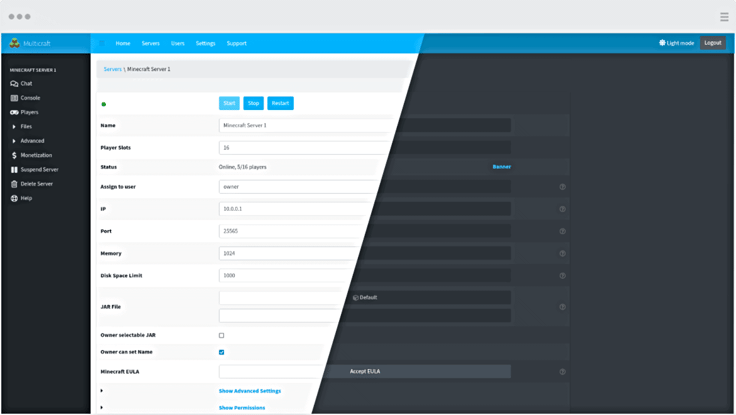The image size is (736, 415).
Task: Click help icon next to Port field
Action: 562,231
